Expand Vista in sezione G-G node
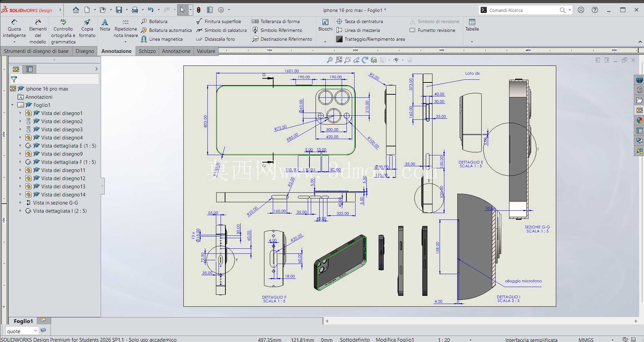 pyautogui.click(x=20, y=203)
